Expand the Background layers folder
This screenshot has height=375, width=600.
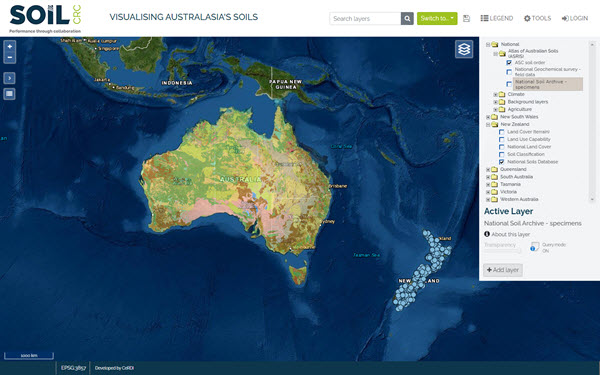pos(496,102)
